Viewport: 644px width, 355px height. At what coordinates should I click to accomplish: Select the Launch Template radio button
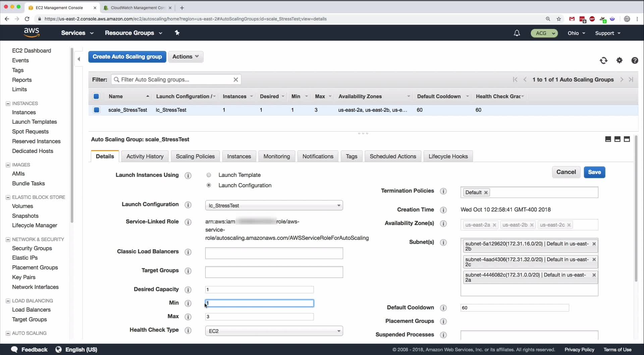(x=209, y=175)
